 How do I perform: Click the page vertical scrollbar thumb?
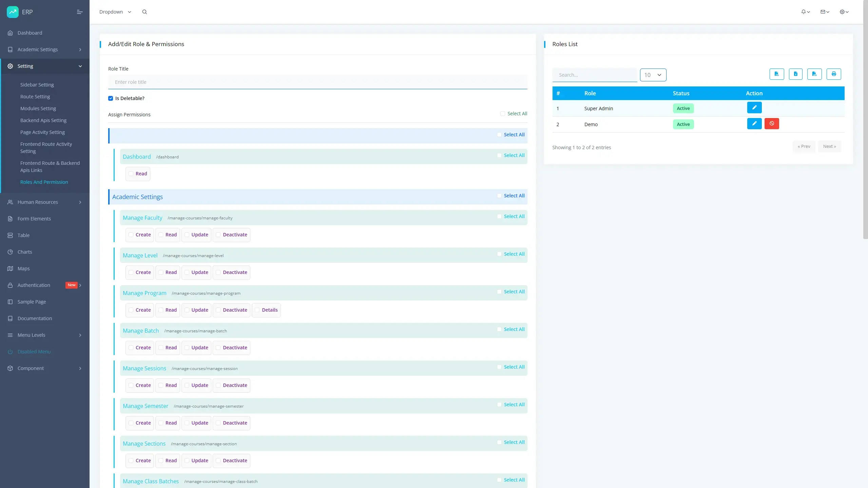pos(865,119)
